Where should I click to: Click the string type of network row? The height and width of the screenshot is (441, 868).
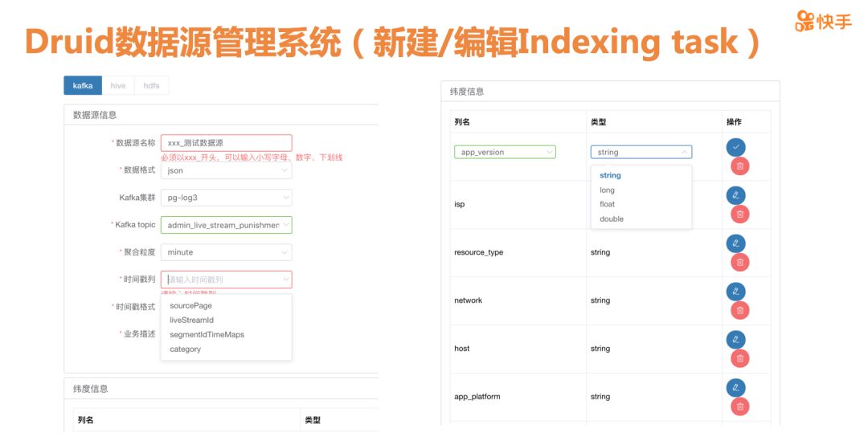600,300
